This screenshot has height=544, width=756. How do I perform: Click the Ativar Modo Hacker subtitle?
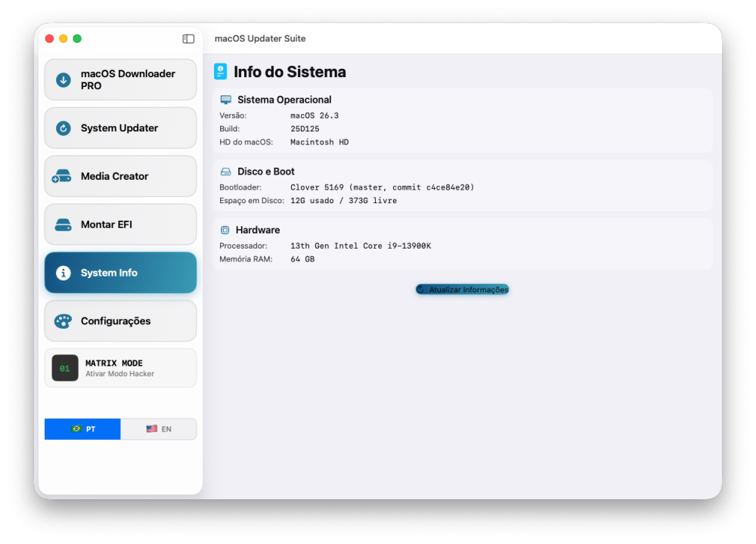click(120, 374)
